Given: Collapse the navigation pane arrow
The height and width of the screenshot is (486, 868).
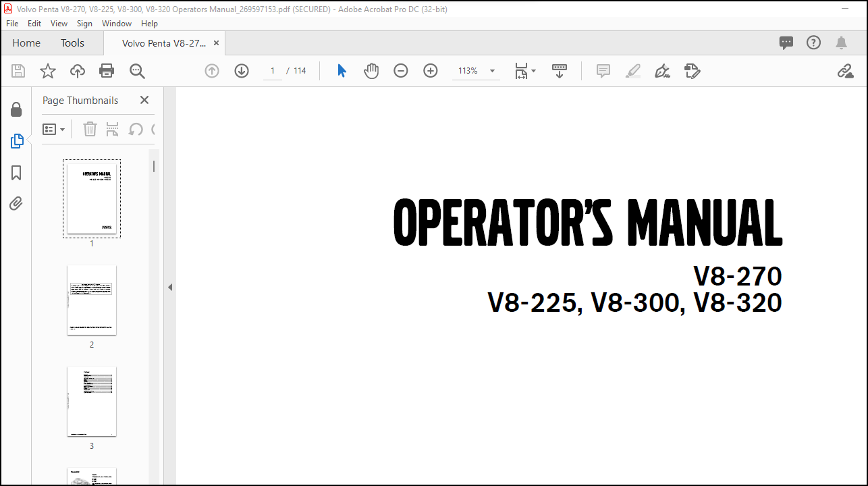Looking at the screenshot, I should (x=170, y=287).
